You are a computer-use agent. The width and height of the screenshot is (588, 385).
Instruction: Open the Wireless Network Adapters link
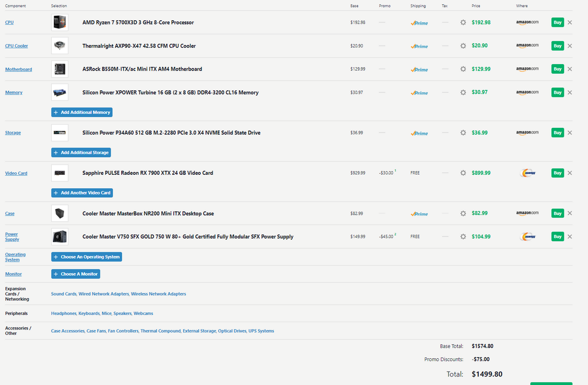(x=159, y=294)
